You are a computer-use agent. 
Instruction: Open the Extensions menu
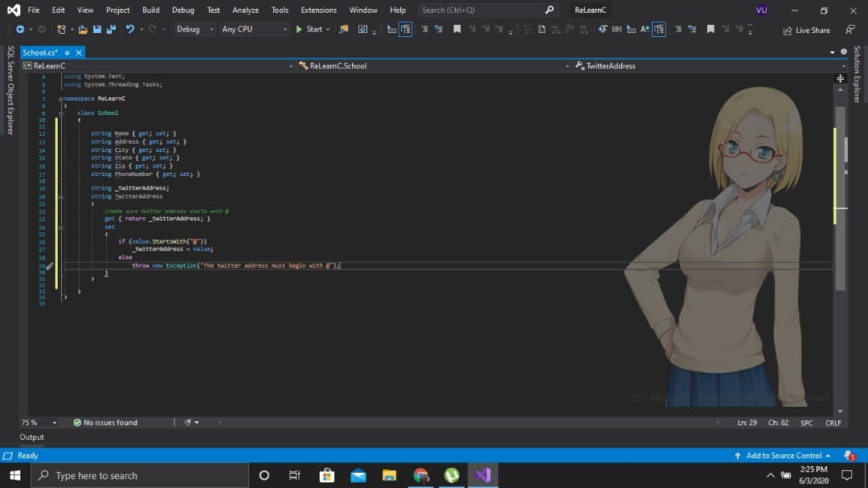318,10
